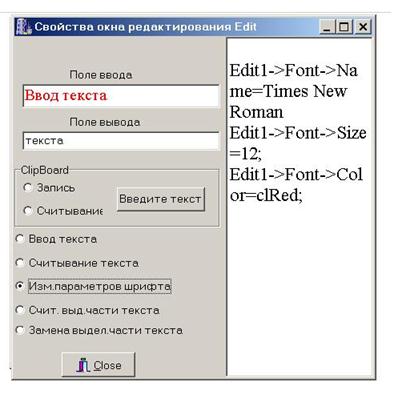Select Изм.параметров шрифта radio option
398x398 pixels.
coord(20,286)
